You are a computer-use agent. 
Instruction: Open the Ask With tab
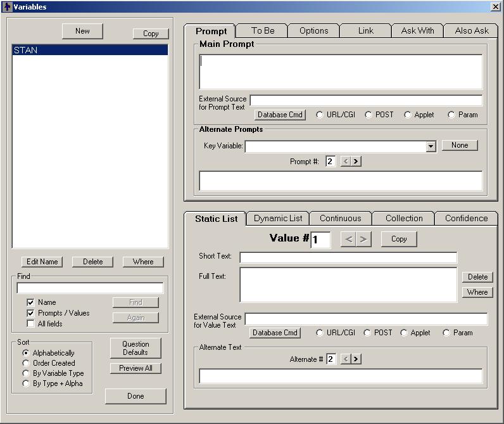pyautogui.click(x=417, y=31)
